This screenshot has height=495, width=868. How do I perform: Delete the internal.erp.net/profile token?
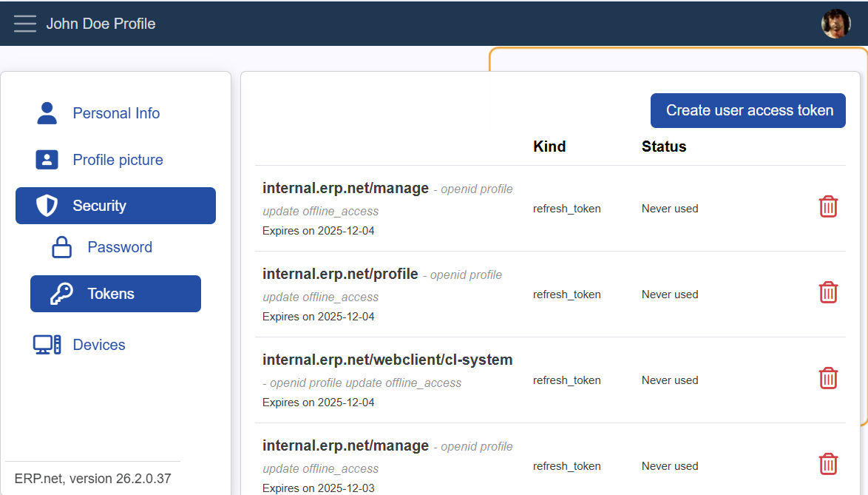click(828, 292)
